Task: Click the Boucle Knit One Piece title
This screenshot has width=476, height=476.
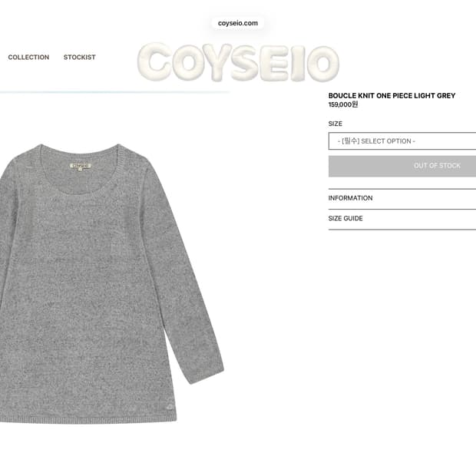Action: (392, 96)
